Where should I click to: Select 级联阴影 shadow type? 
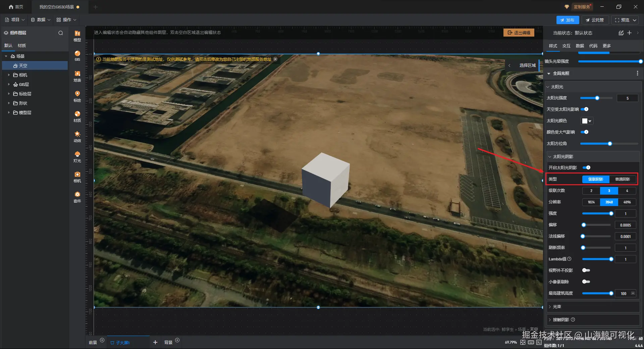596,179
